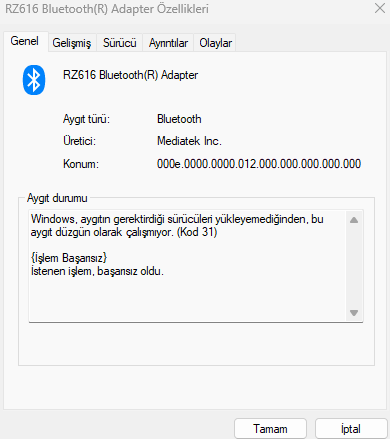Click the 'Üretici:' label

(x=79, y=141)
